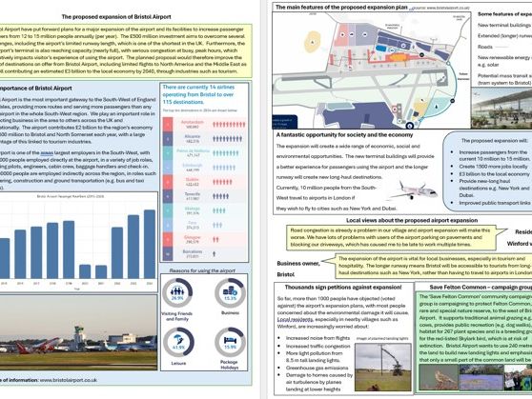Click 'Reasons for using the airport' heading

pyautogui.click(x=202, y=270)
